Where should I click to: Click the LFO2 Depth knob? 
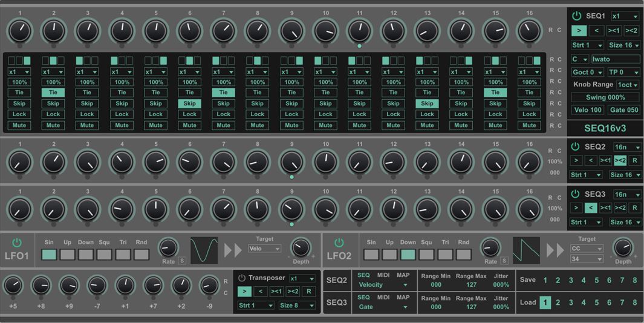tap(622, 247)
